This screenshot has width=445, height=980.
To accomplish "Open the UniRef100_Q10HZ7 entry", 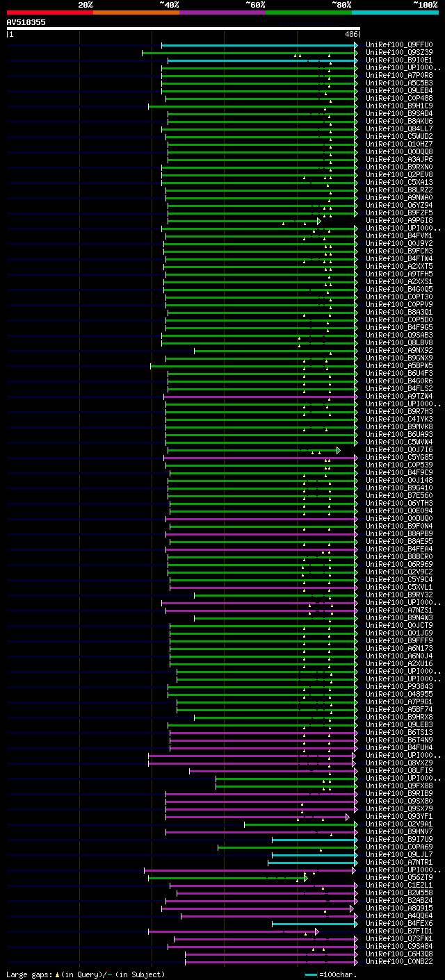I will click(x=399, y=144).
